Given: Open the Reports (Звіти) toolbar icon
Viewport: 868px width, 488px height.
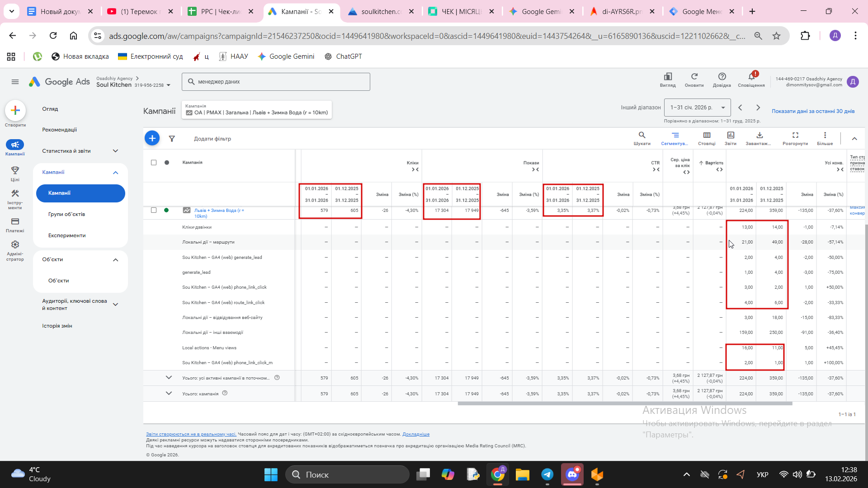Looking at the screenshot, I should (x=730, y=136).
